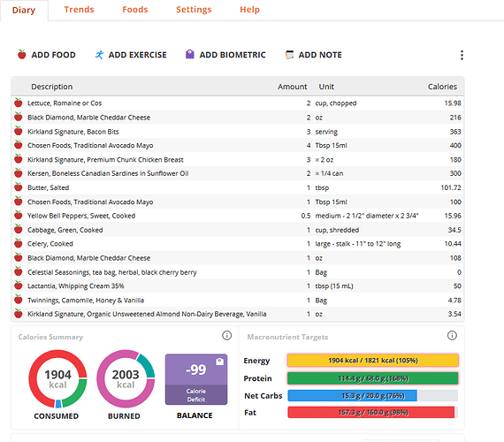Viewport: 504px width, 442px height.
Task: Click apple icon on Lettuce, Romaine row
Action: [19, 103]
